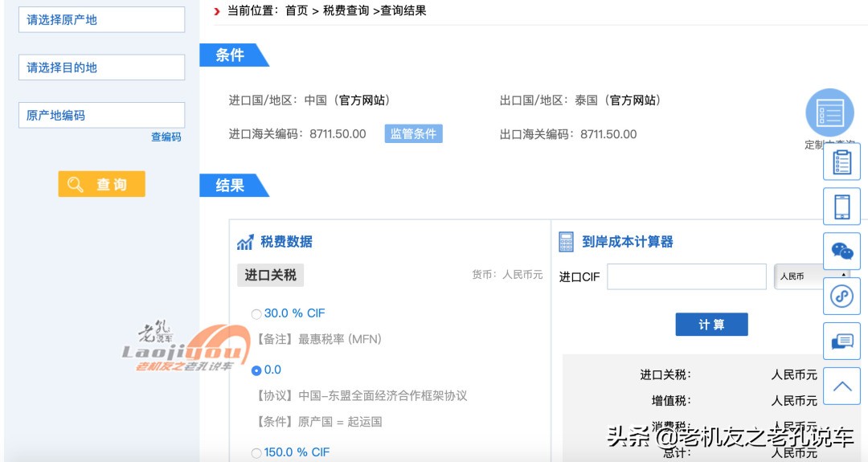Click the 货币：人民币元 label
The image size is (868, 462).
click(x=507, y=275)
